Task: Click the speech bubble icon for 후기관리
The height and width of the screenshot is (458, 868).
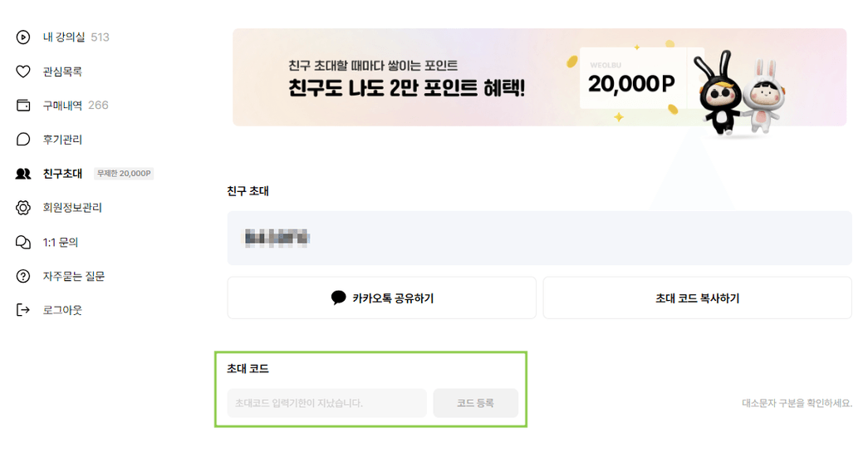Action: pyautogui.click(x=23, y=140)
